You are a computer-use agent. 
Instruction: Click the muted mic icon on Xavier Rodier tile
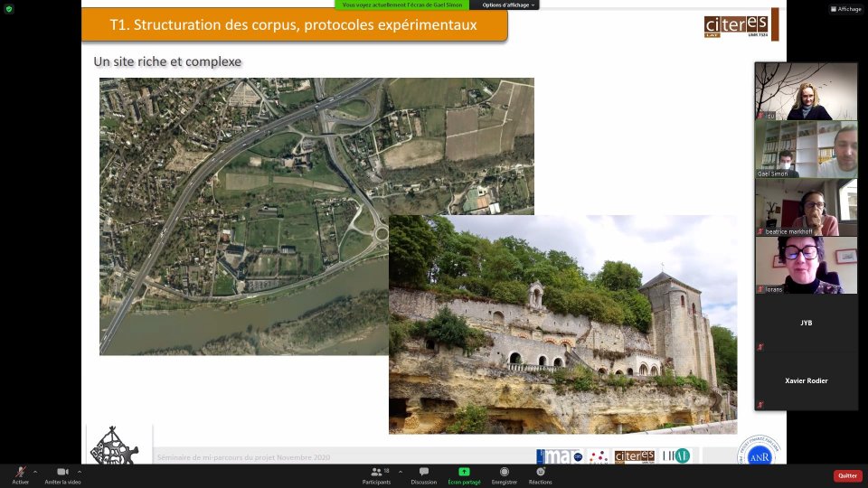[760, 405]
